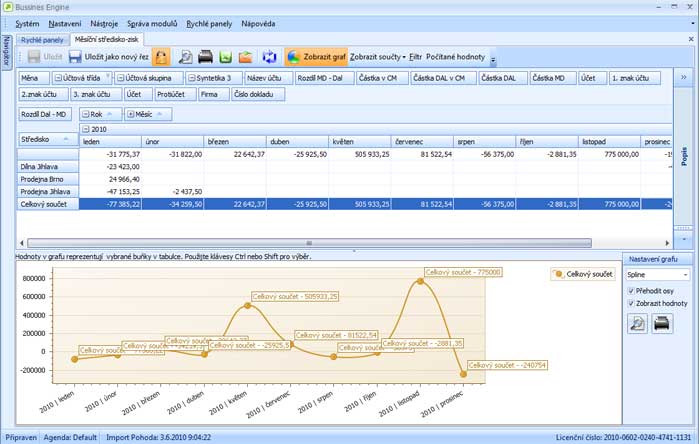Switch to the Rychlé panely tab
Screen dimensions: 700x444
(42, 39)
